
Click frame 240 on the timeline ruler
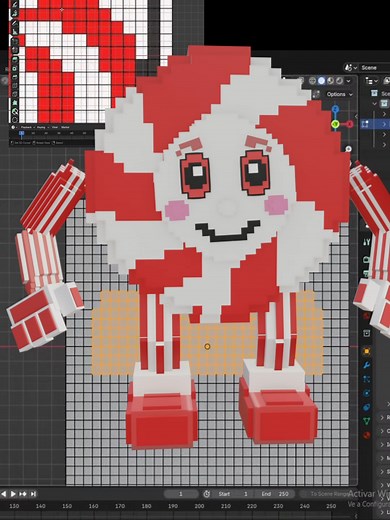[305, 506]
